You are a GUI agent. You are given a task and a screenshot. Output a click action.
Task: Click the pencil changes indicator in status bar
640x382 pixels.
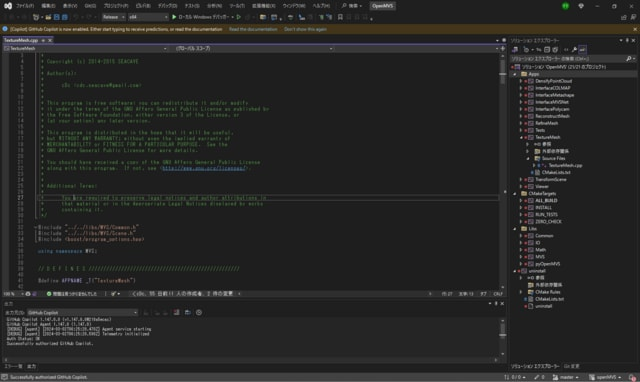(x=540, y=378)
